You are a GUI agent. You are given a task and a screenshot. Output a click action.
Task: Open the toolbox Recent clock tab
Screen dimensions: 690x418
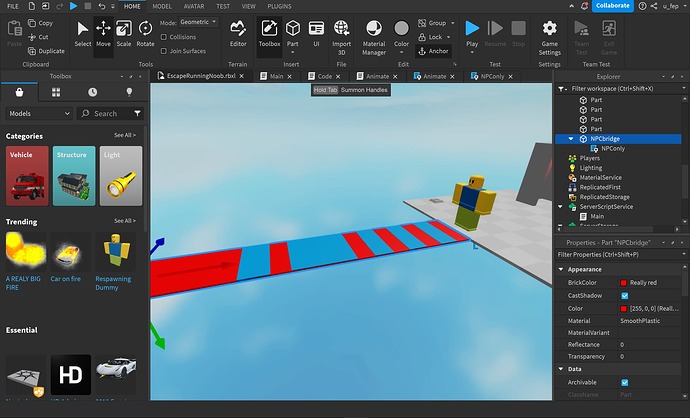click(92, 92)
